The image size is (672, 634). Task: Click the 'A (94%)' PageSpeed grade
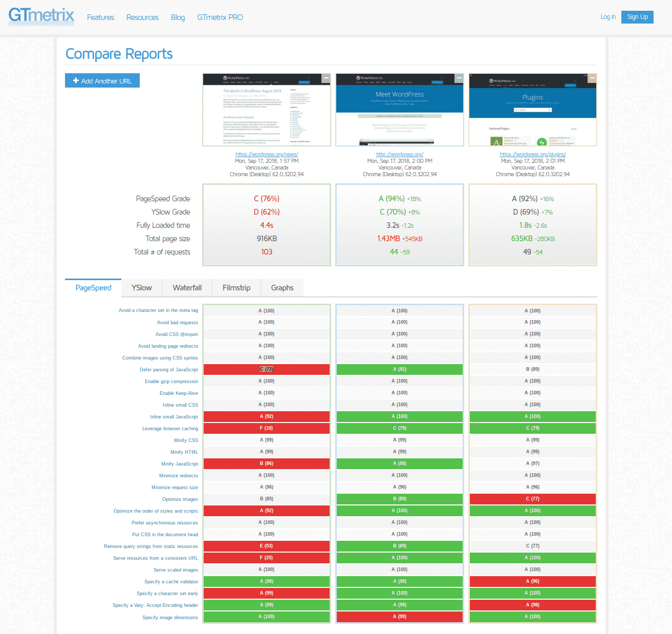(x=392, y=199)
